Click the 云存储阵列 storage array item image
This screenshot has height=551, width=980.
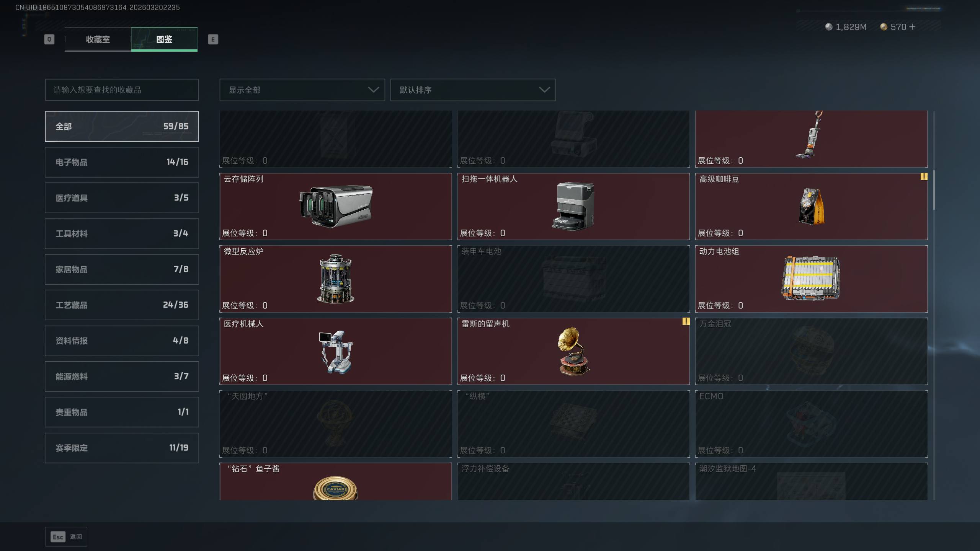click(x=336, y=206)
